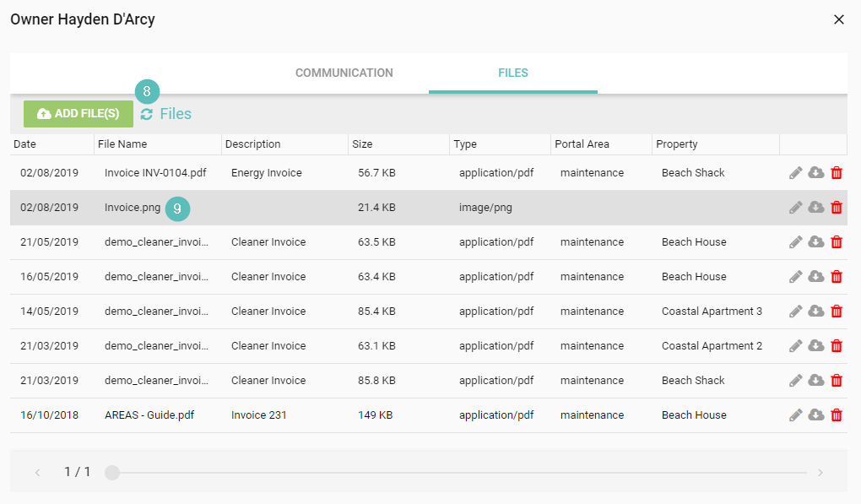Edit the Invoice.png file entry

pyautogui.click(x=795, y=208)
